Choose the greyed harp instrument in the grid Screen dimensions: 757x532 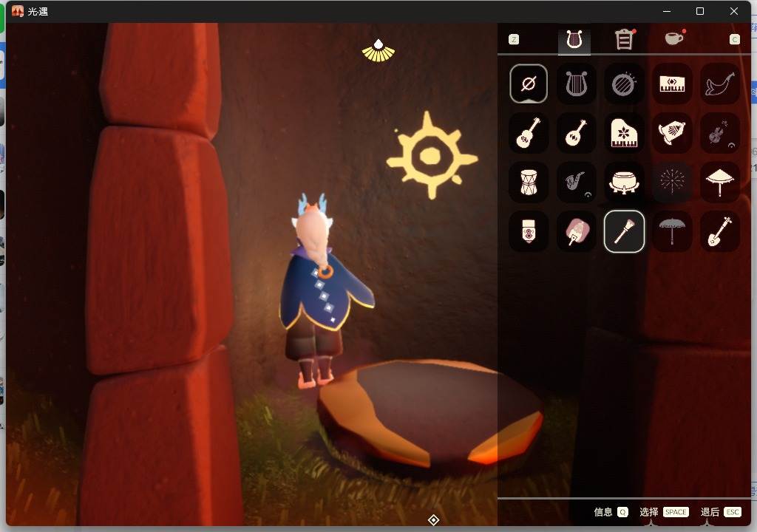[x=576, y=84]
